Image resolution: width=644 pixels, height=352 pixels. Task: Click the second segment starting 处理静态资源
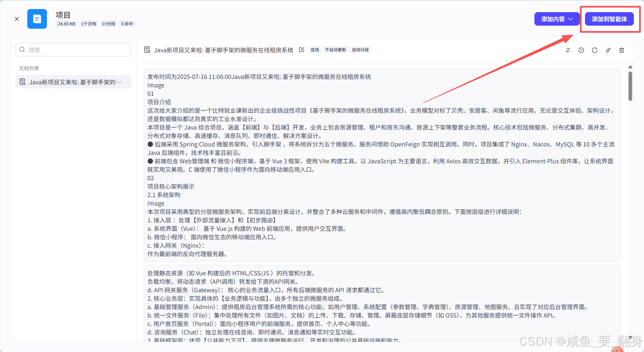tap(382, 304)
